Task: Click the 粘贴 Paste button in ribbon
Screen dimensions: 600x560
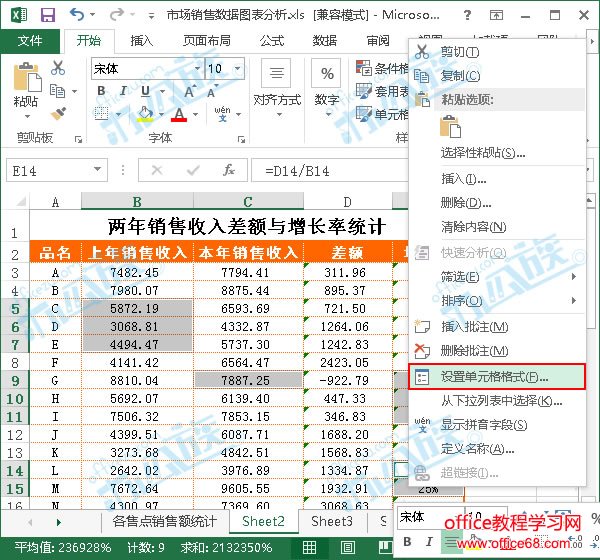Action: coord(26,85)
